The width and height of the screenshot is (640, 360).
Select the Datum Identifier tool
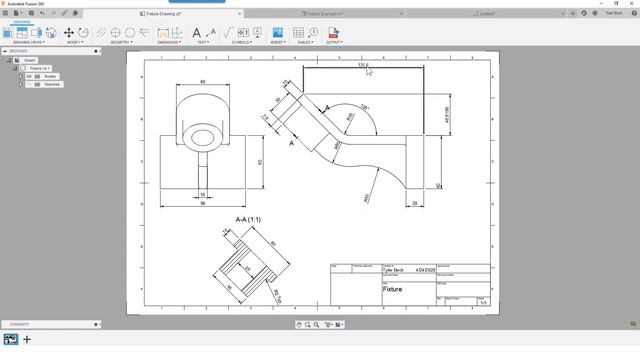(x=258, y=33)
